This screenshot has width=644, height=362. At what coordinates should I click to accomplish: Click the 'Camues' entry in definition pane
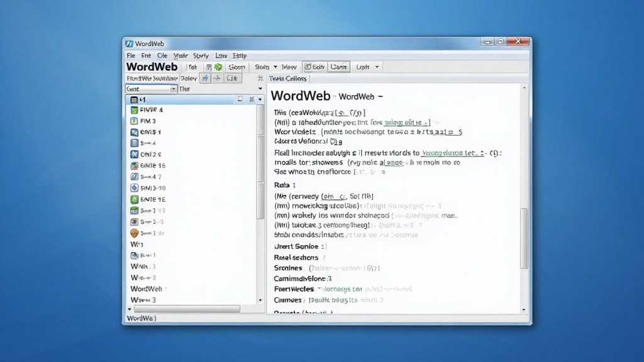[x=287, y=300]
